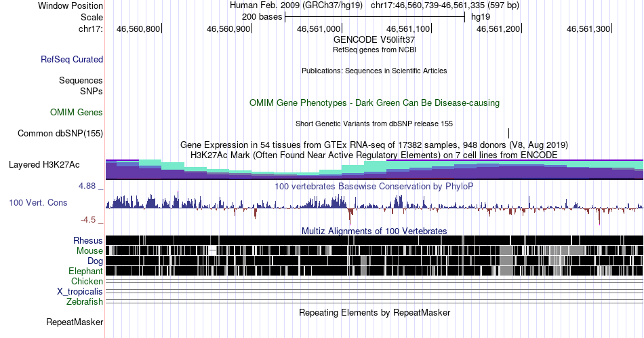Click the 46,561,100 ruler position
644x338 pixels.
click(408, 29)
